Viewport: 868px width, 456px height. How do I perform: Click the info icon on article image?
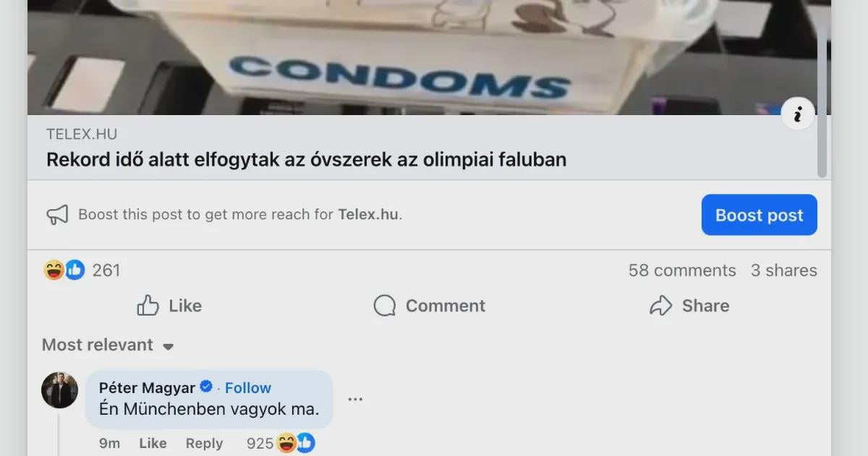pyautogui.click(x=798, y=114)
